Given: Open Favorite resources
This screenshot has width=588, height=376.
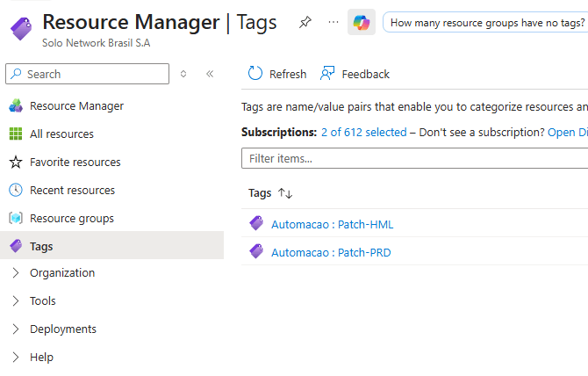Looking at the screenshot, I should tap(75, 163).
